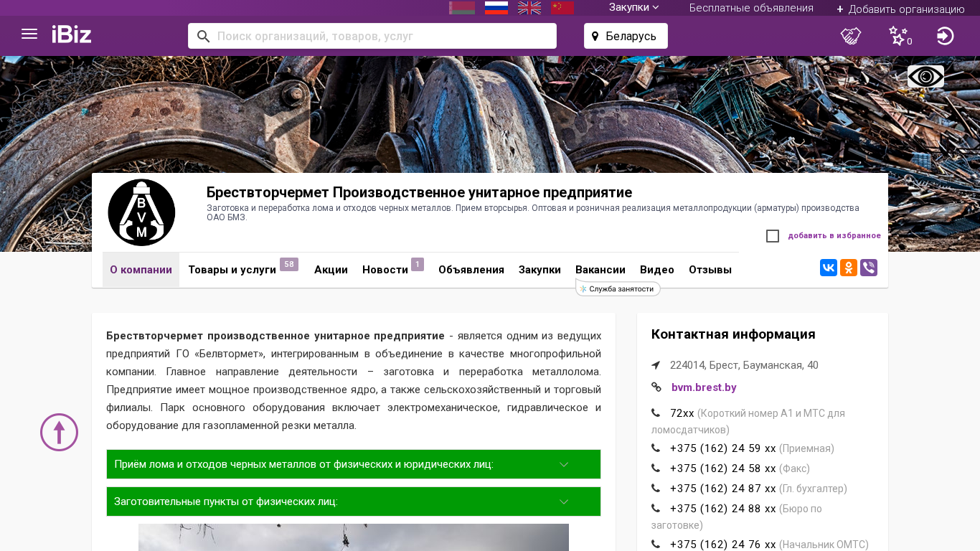980x551 pixels.
Task: Open the Закупки dropdown
Action: (633, 8)
